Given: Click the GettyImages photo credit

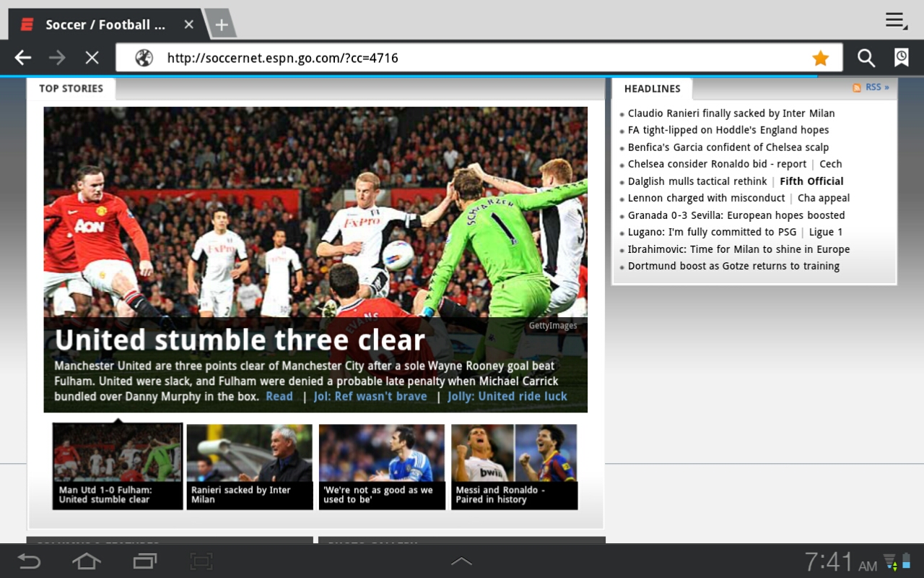Looking at the screenshot, I should click(553, 326).
